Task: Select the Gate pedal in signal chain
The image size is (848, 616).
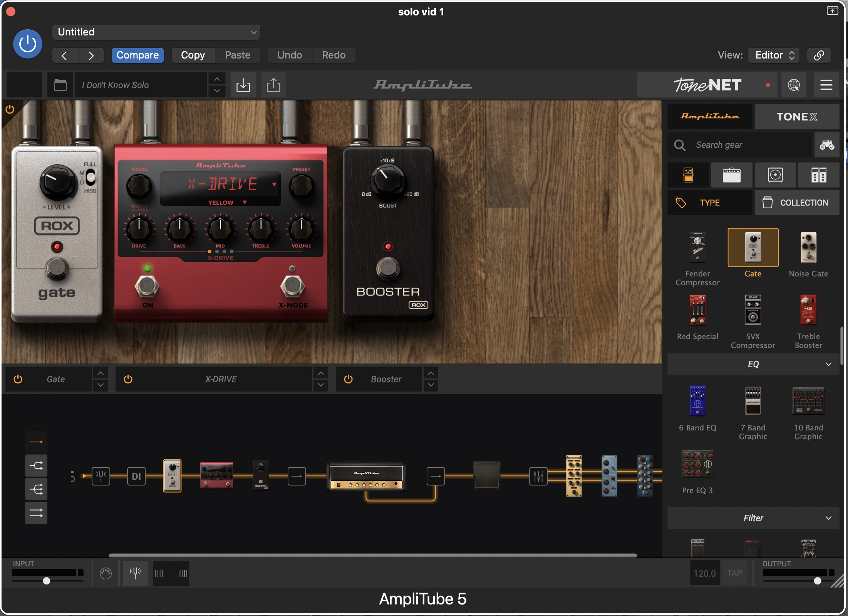Action: [172, 476]
